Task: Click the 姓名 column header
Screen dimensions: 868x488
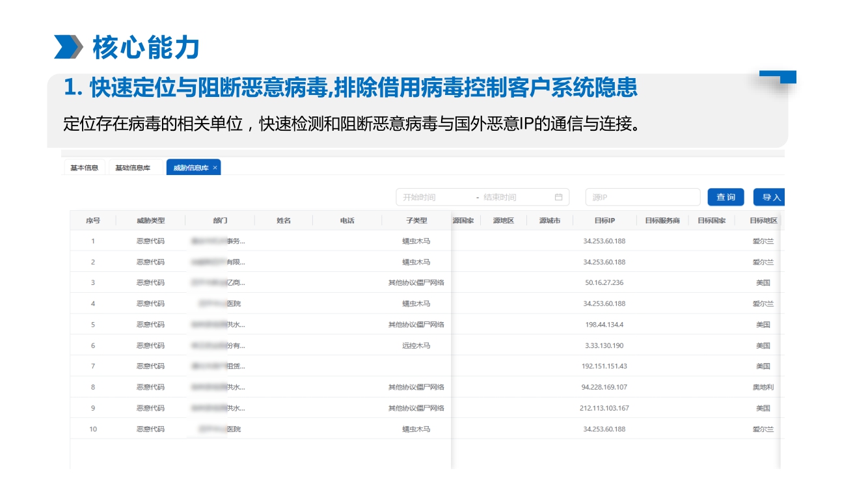Action: pyautogui.click(x=284, y=221)
